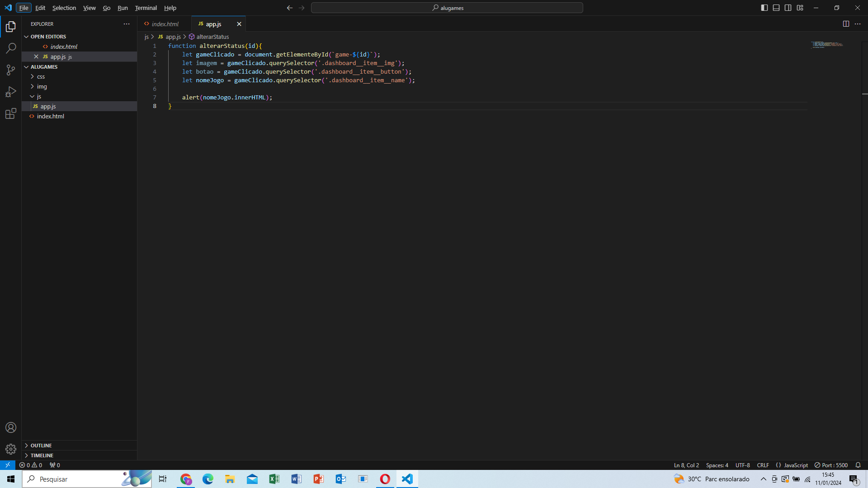The width and height of the screenshot is (868, 488).
Task: Collapse the js folder
Action: 79,97
